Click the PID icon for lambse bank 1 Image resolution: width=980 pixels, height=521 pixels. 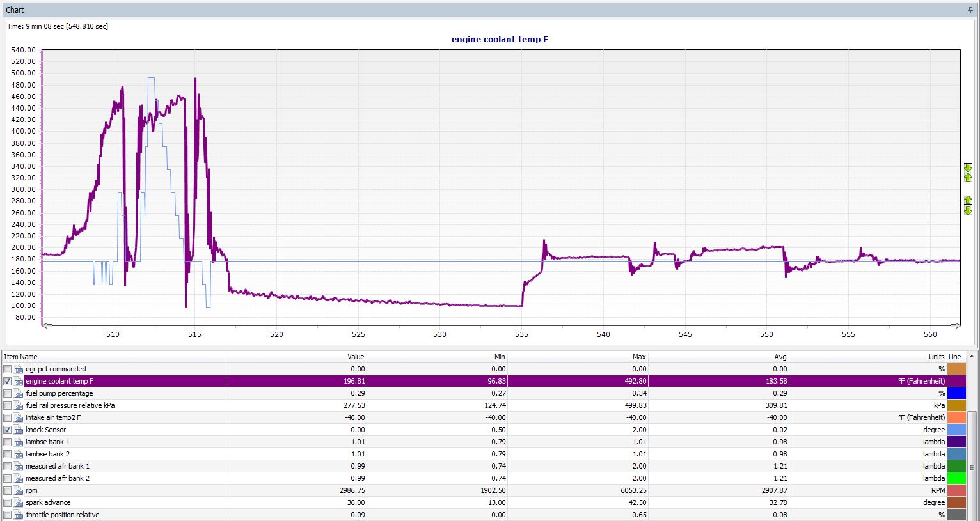(x=19, y=442)
